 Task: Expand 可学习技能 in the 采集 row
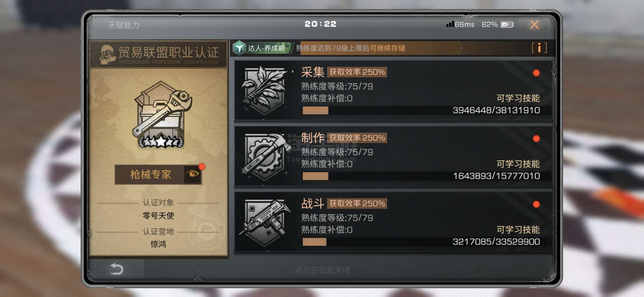pyautogui.click(x=518, y=98)
